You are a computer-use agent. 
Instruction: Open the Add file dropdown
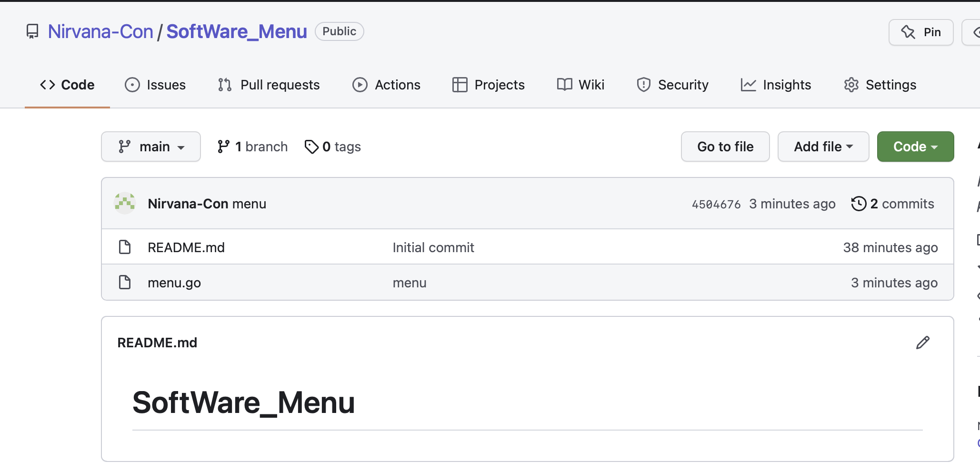click(823, 147)
